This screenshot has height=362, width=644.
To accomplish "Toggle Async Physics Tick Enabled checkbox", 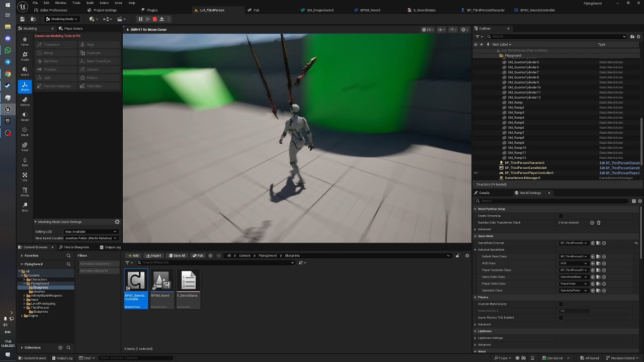I will tap(561, 317).
